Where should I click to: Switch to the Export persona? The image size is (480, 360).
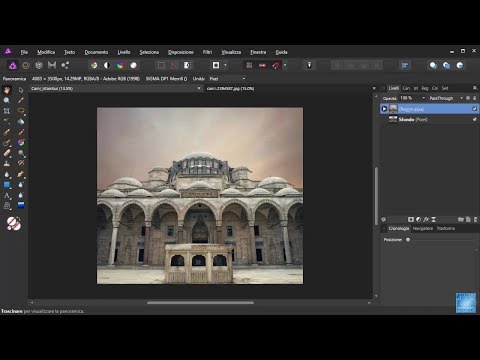point(65,65)
